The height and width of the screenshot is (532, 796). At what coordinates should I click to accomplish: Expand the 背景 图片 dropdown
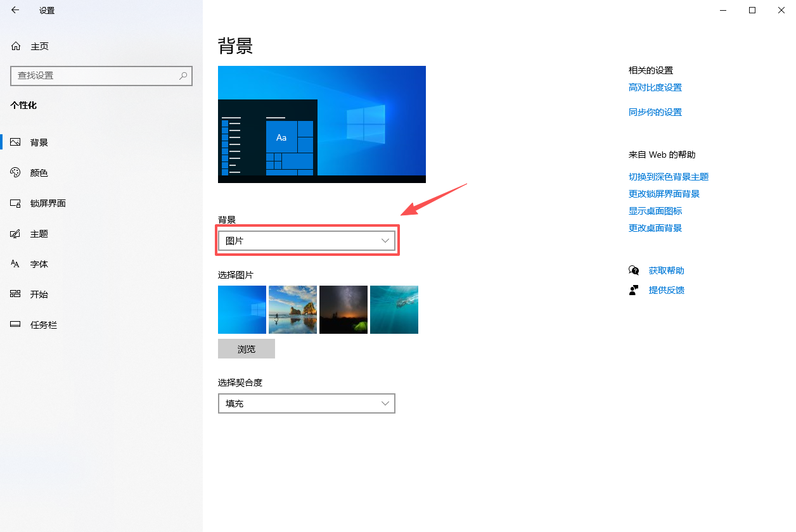click(307, 241)
